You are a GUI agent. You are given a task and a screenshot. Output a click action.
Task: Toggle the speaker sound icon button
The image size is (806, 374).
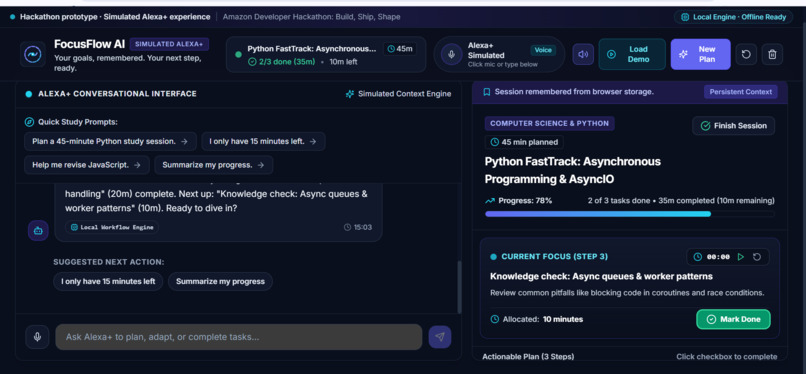[x=583, y=54]
